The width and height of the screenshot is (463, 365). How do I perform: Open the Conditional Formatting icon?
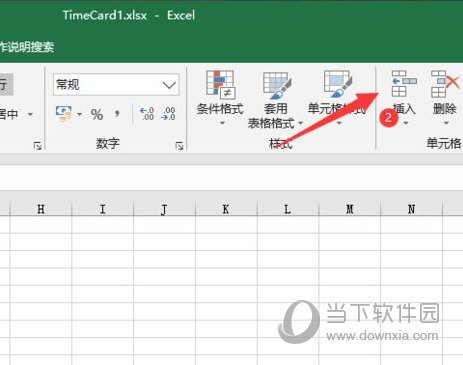220,85
